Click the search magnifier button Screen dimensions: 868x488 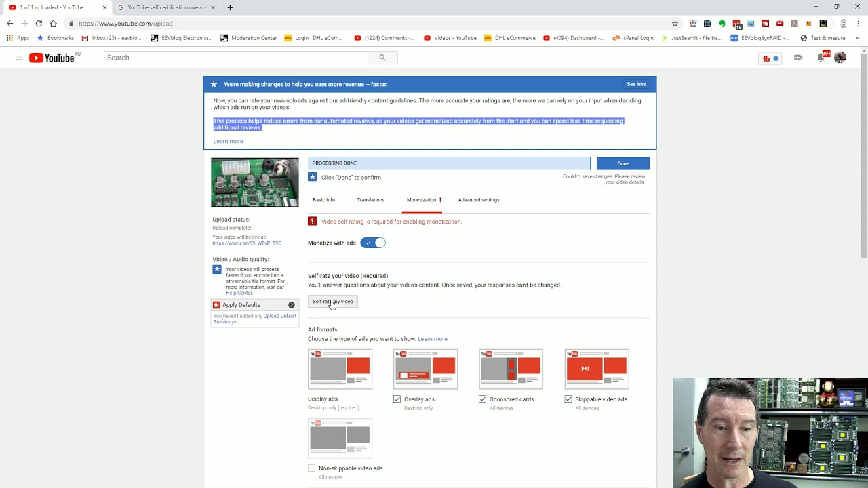[382, 58]
